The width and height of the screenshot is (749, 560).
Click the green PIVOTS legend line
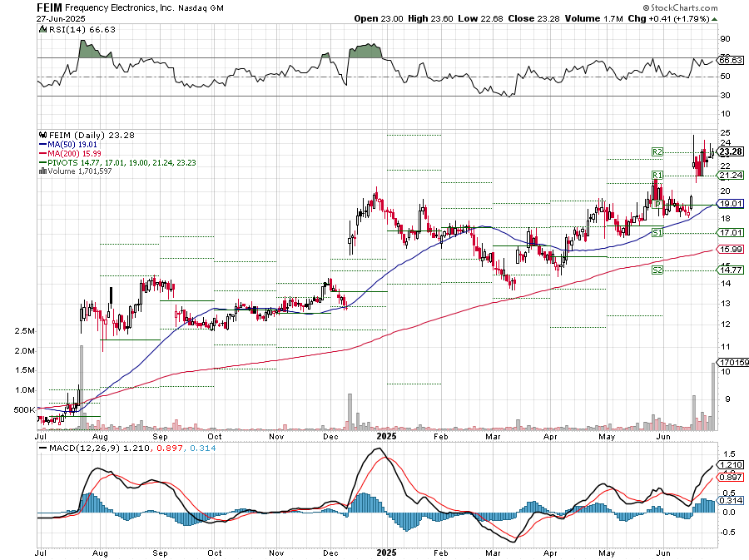click(x=43, y=163)
